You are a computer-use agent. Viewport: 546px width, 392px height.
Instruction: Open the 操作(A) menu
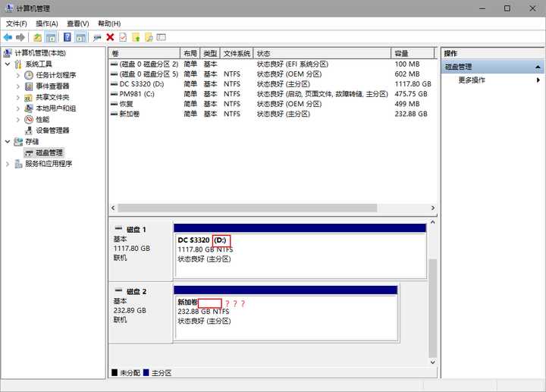pyautogui.click(x=47, y=24)
